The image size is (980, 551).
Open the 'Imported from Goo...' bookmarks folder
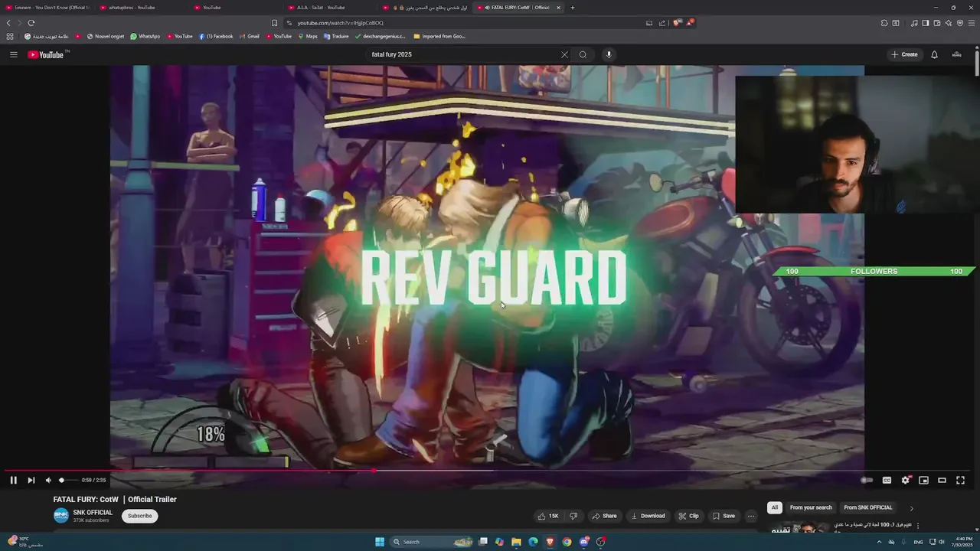click(x=439, y=36)
